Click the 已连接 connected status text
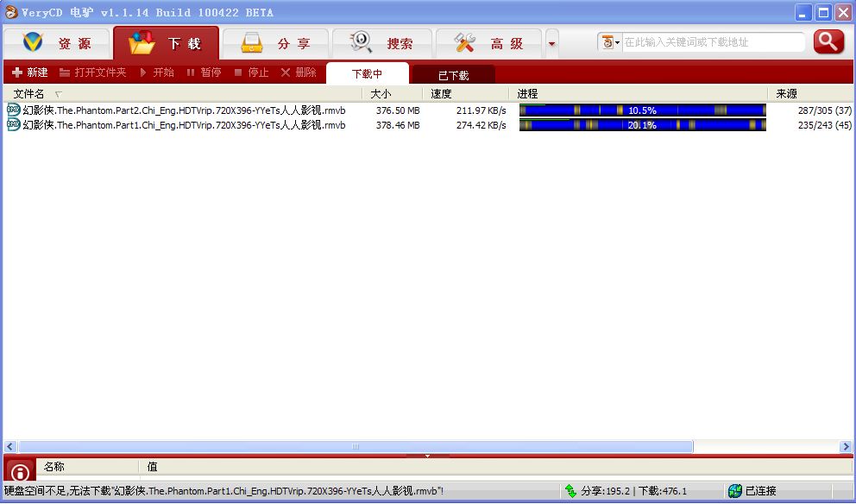856x504 pixels. click(760, 491)
